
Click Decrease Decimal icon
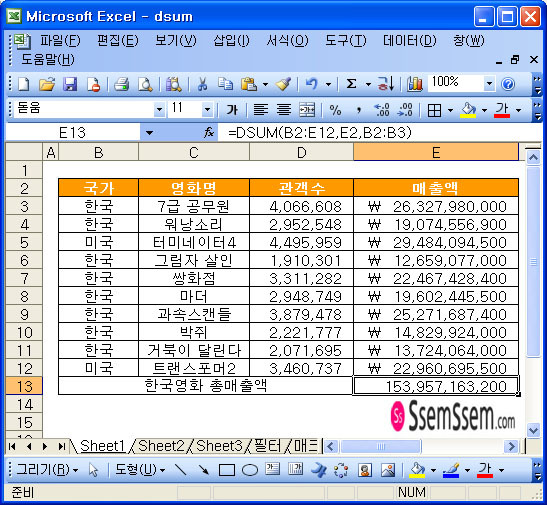[405, 110]
